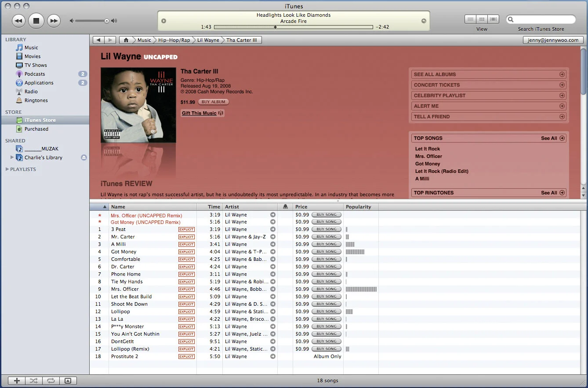
Task: Eject Charlie's Library
Action: pos(84,157)
